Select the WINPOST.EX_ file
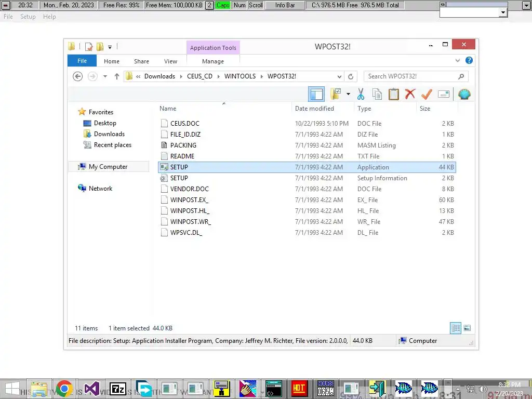The width and height of the screenshot is (532, 399). click(x=307, y=200)
